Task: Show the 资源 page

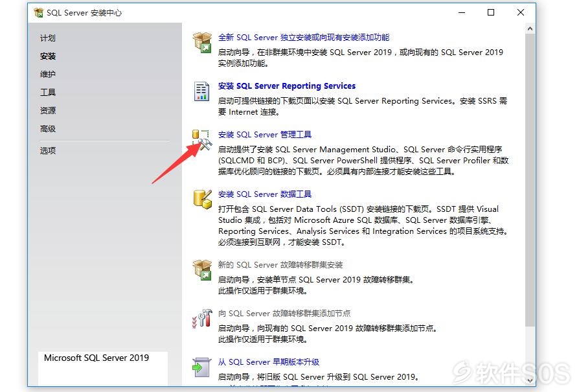Action: pos(48,110)
